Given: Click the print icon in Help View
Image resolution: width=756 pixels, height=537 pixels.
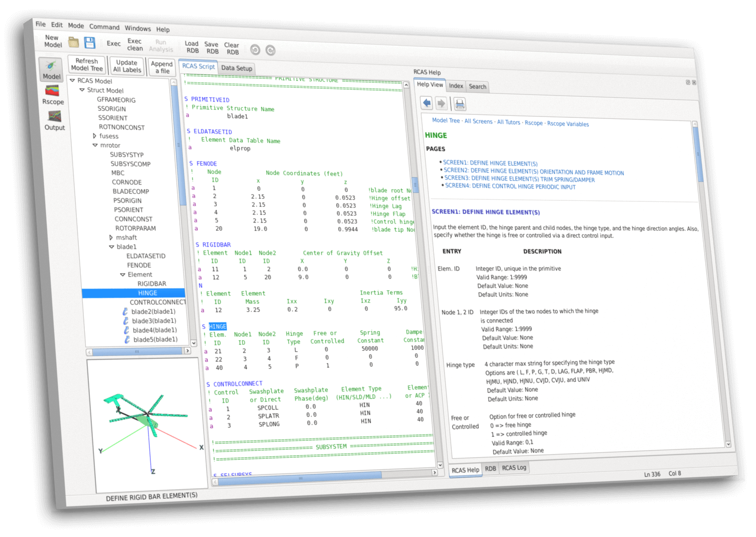Looking at the screenshot, I should point(459,104).
